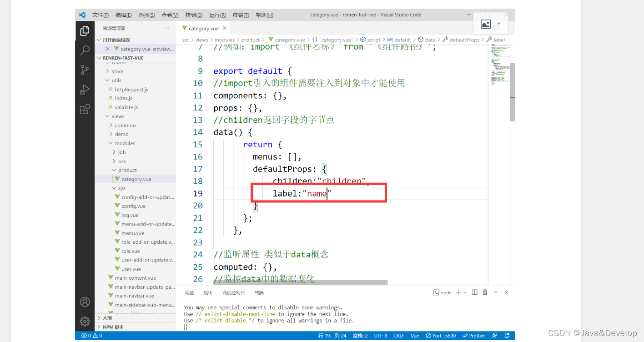Click the editor minimap code overview

click(499, 64)
